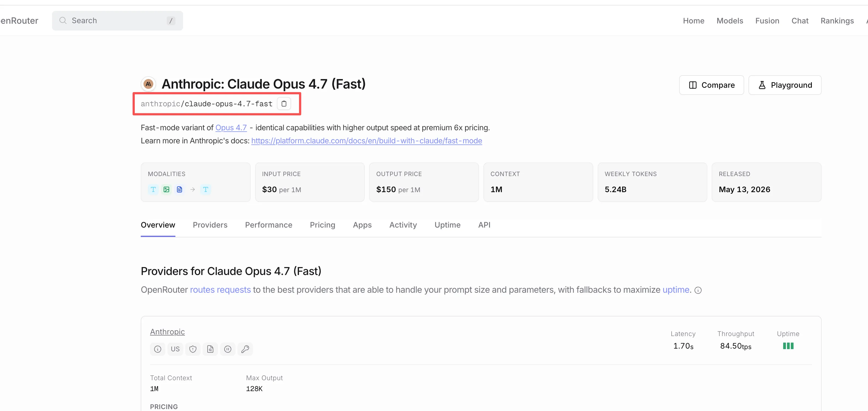Open the Pricing tab
The height and width of the screenshot is (411, 868).
[x=322, y=225]
